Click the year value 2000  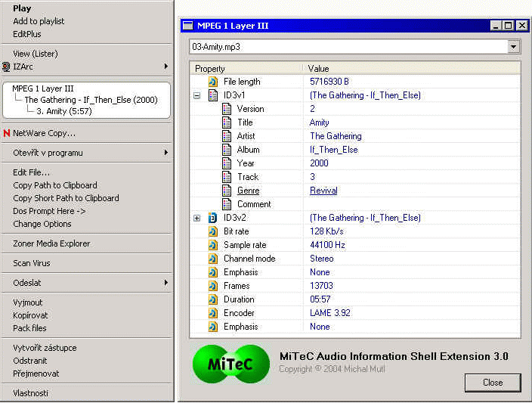point(319,163)
